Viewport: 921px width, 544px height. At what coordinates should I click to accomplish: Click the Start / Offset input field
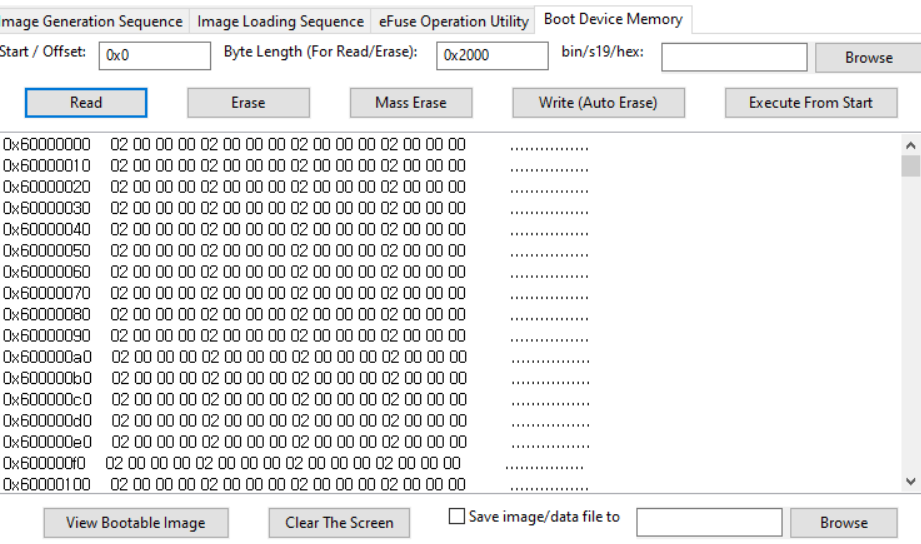click(x=155, y=56)
